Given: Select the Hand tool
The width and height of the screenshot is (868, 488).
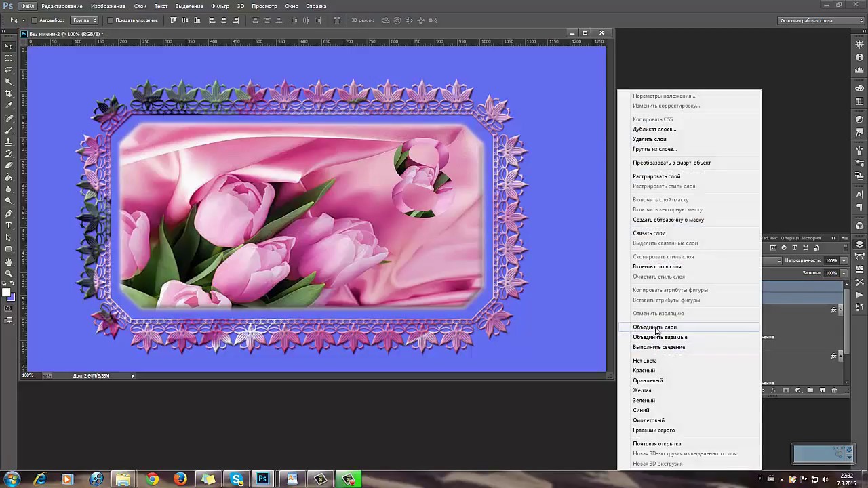Looking at the screenshot, I should tap(9, 262).
